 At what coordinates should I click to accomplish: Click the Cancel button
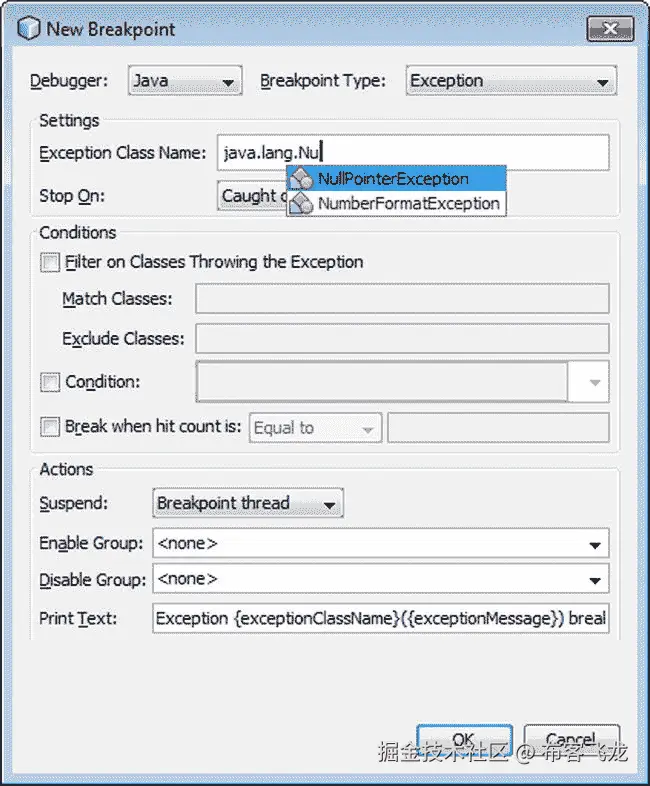point(571,740)
